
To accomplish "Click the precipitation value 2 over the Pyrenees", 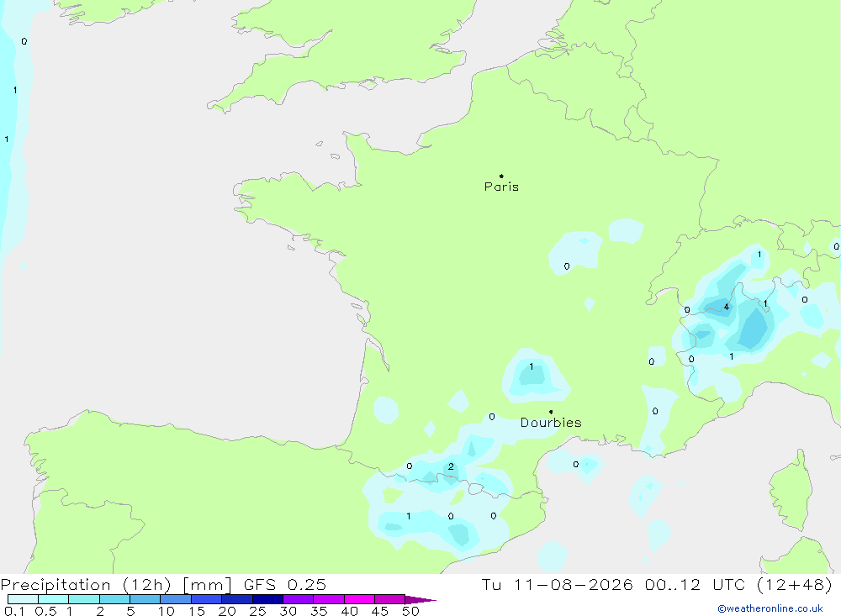I will [451, 466].
